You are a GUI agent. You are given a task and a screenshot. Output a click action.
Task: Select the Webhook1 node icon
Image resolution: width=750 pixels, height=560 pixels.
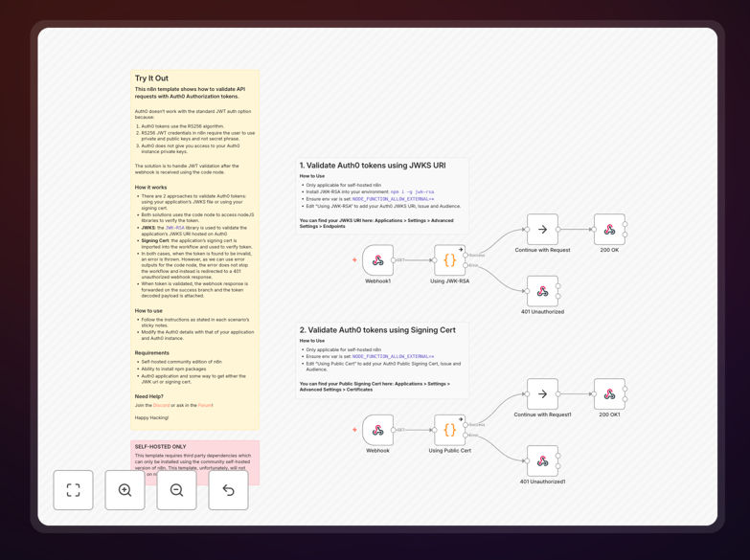377,260
